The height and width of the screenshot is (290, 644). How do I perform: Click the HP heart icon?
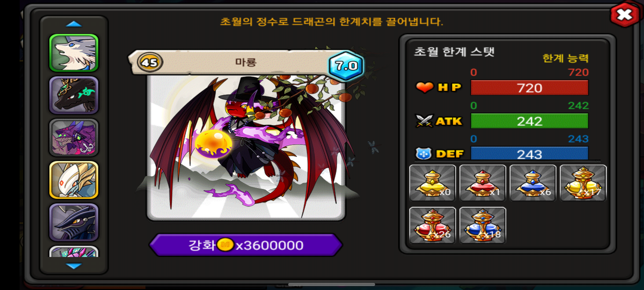(425, 87)
